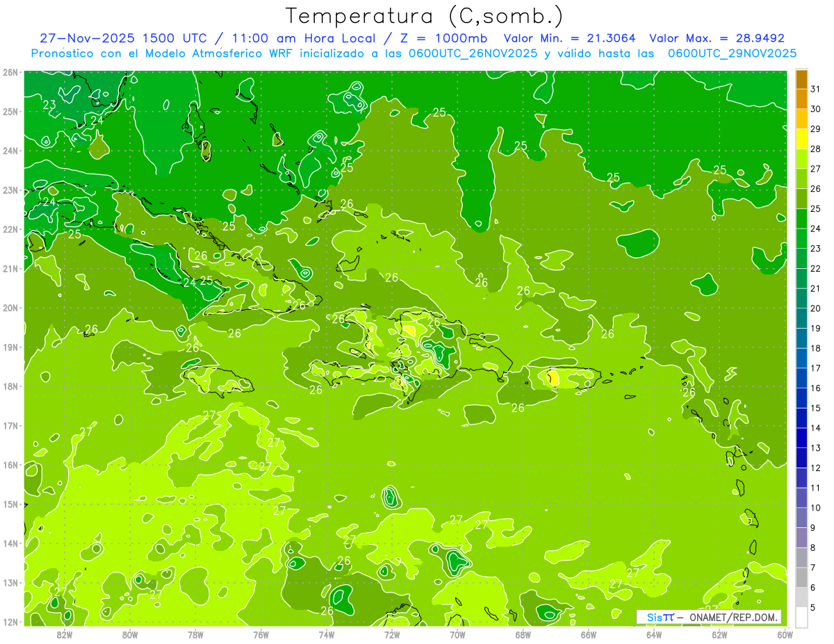This screenshot has width=834, height=644.
Task: Click the '66W' longitude axis label
Action: click(589, 634)
